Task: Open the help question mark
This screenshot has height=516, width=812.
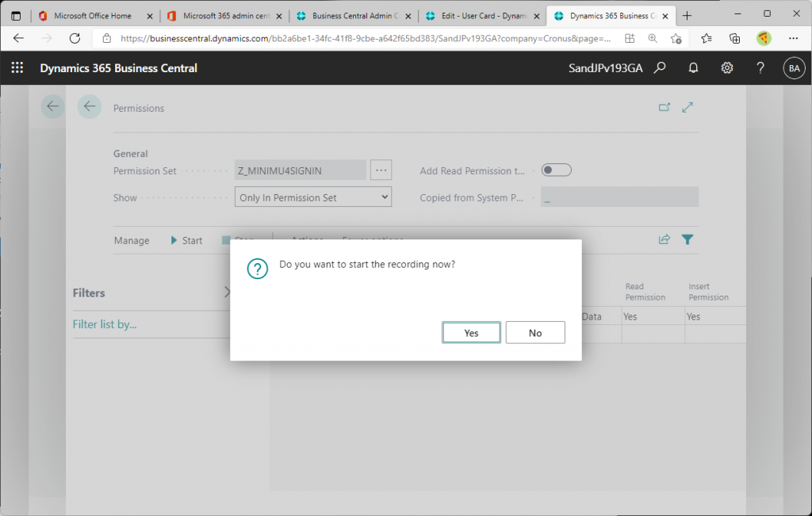Action: coord(760,68)
